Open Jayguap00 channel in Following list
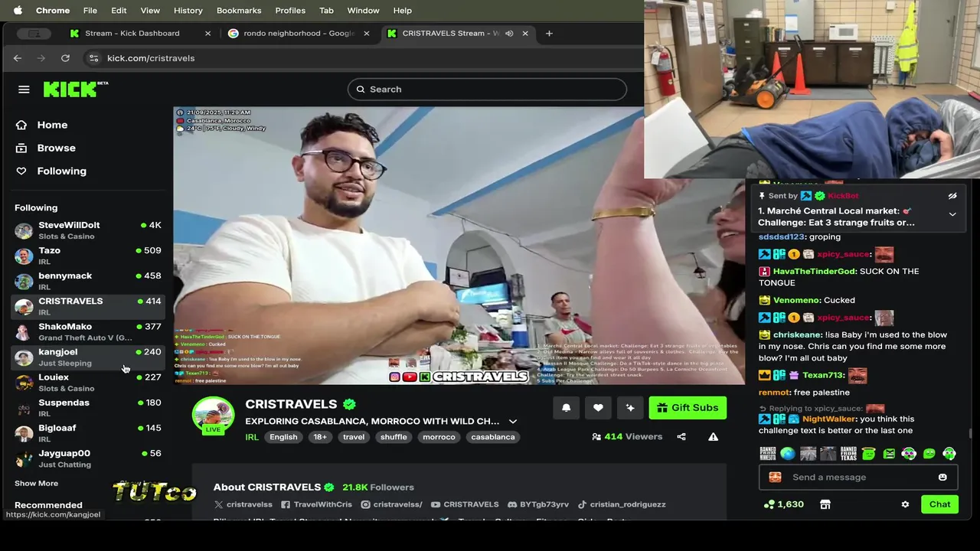Image resolution: width=980 pixels, height=551 pixels. point(87,458)
